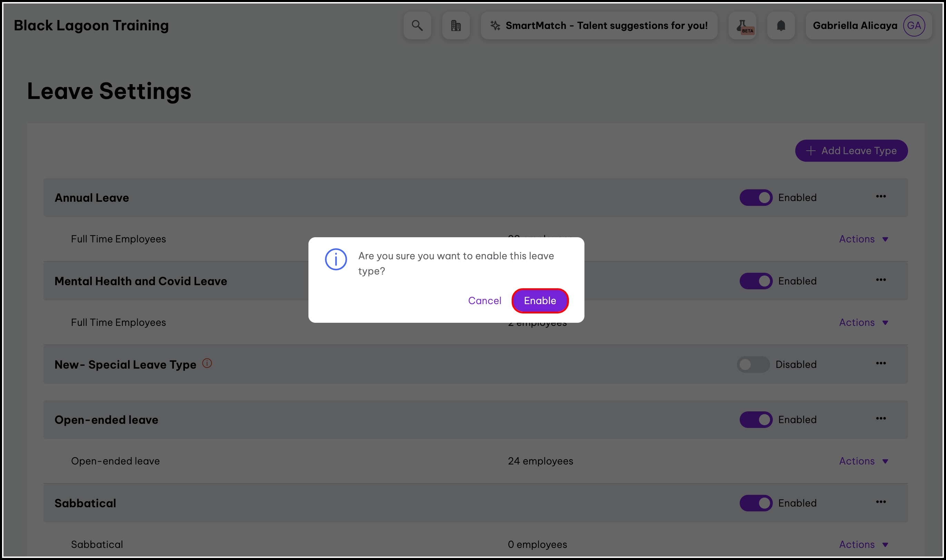
Task: Open SmartMatch talent suggestions banner
Action: click(599, 26)
